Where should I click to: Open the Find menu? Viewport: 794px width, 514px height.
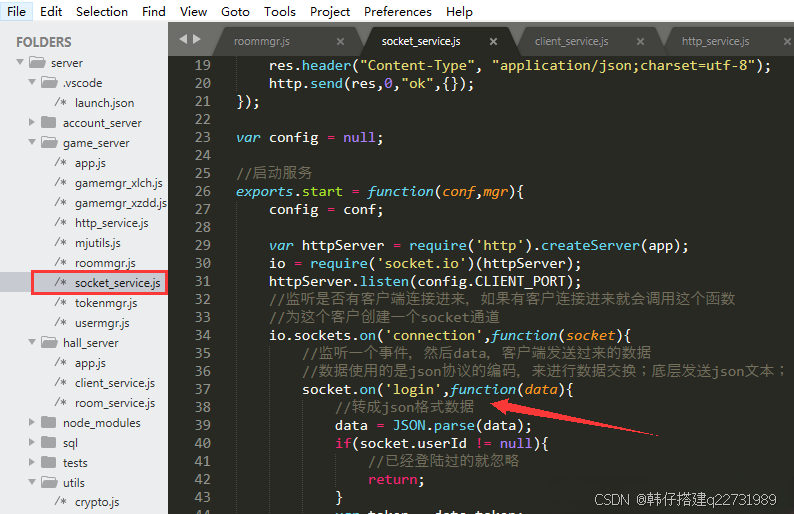click(153, 11)
